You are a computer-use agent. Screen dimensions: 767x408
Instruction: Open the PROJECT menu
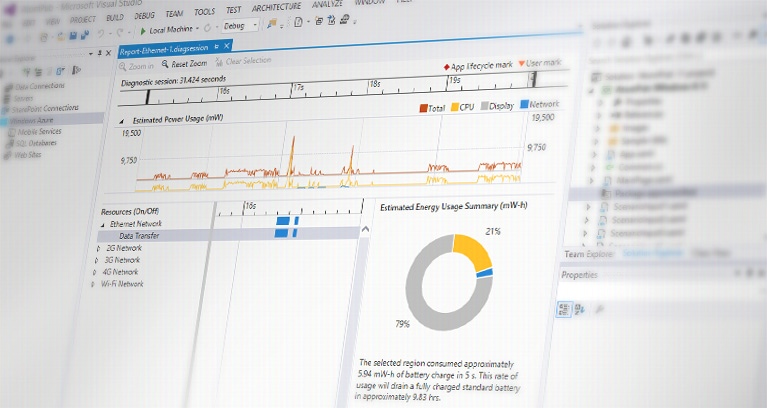point(83,20)
